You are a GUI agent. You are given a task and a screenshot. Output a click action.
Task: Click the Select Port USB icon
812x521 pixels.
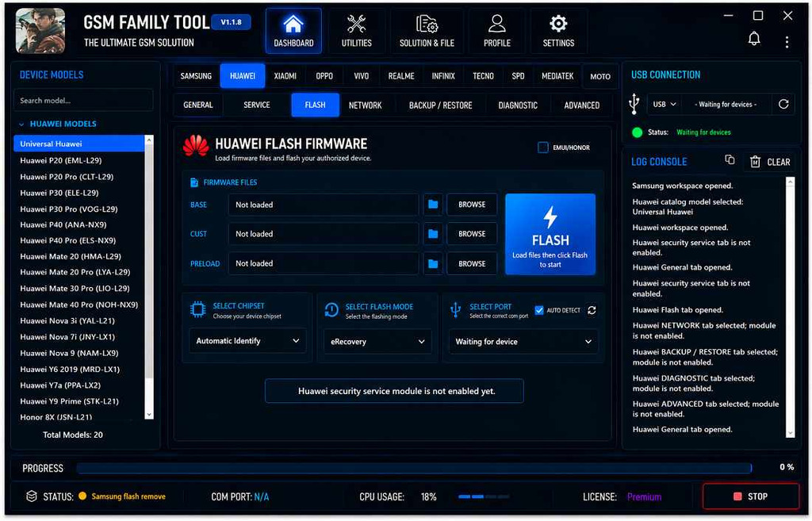[455, 310]
